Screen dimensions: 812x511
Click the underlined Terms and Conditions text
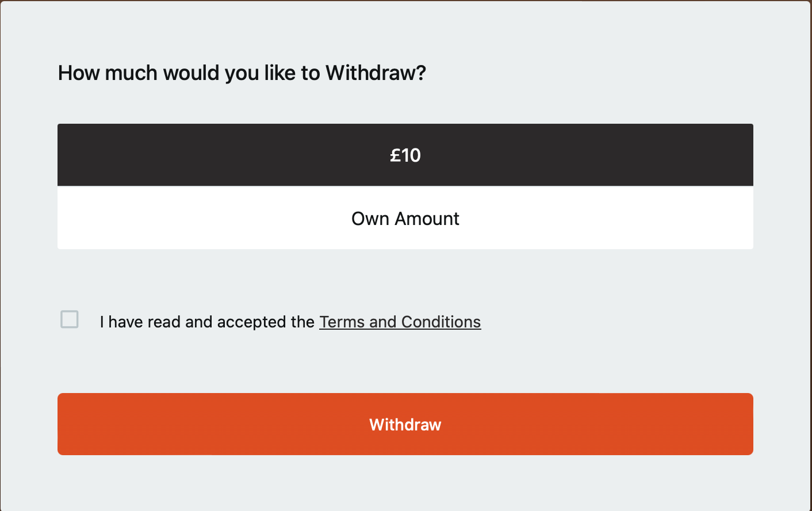[400, 322]
